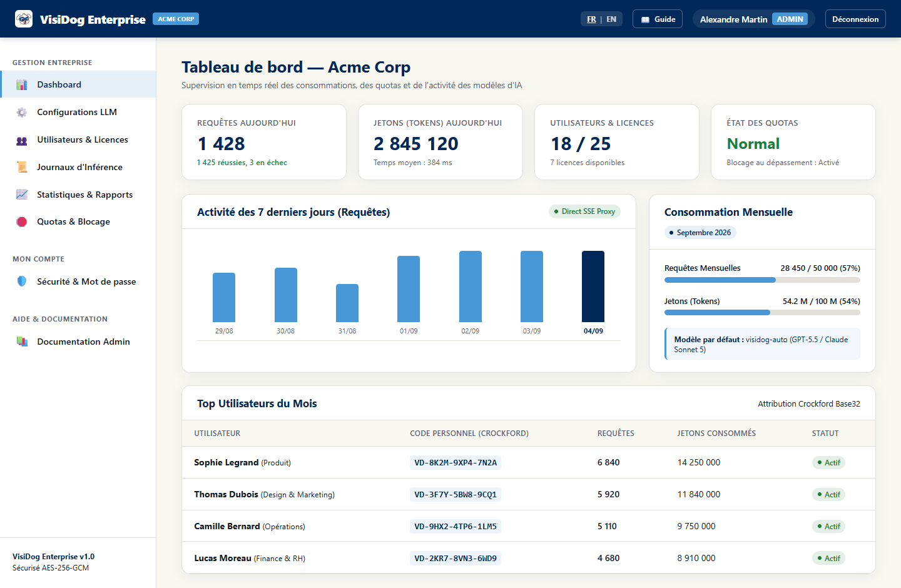Click the 02/09 activity bar

[x=471, y=286]
